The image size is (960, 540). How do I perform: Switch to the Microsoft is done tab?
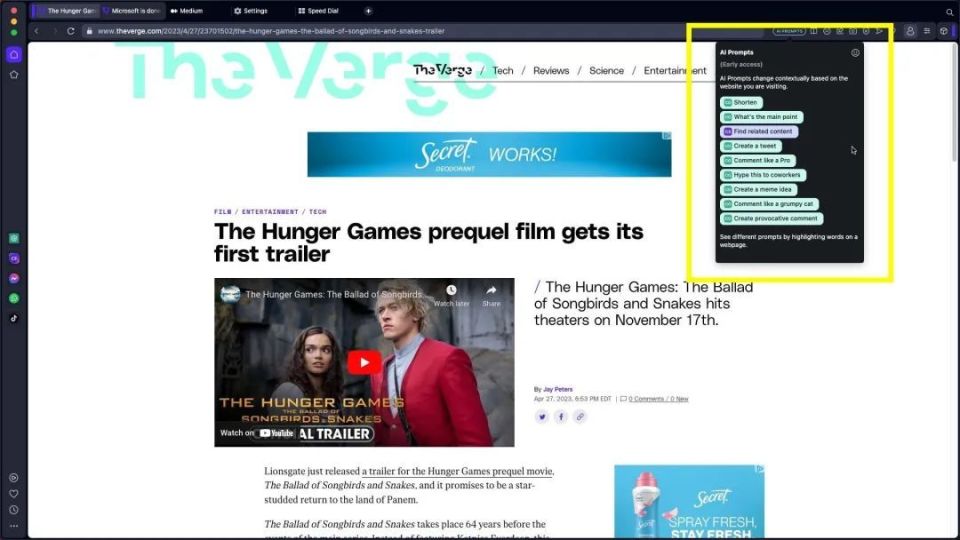(x=132, y=11)
